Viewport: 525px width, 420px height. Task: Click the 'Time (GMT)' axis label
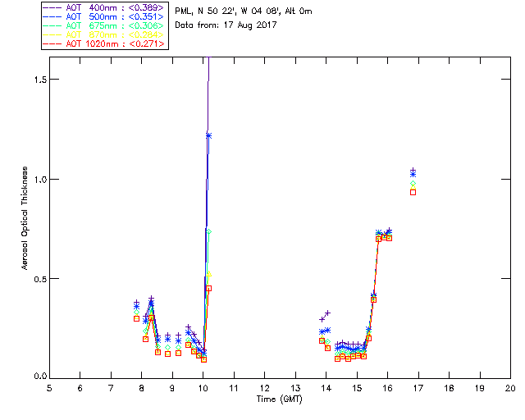tap(279, 399)
